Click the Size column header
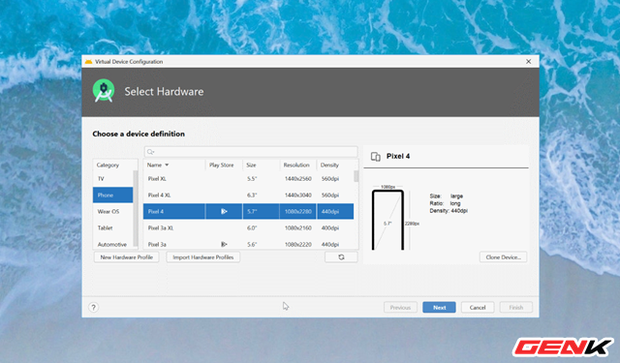The width and height of the screenshot is (620, 363). pos(251,165)
